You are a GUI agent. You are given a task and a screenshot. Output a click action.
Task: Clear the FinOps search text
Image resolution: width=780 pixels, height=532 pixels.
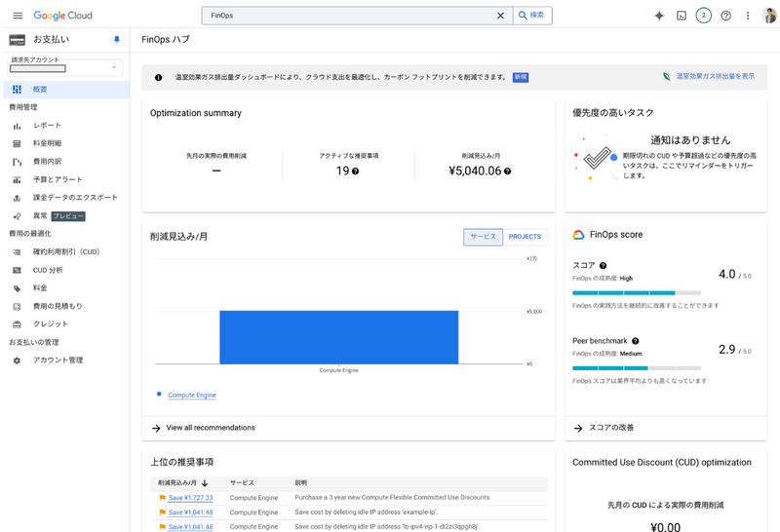(x=500, y=16)
